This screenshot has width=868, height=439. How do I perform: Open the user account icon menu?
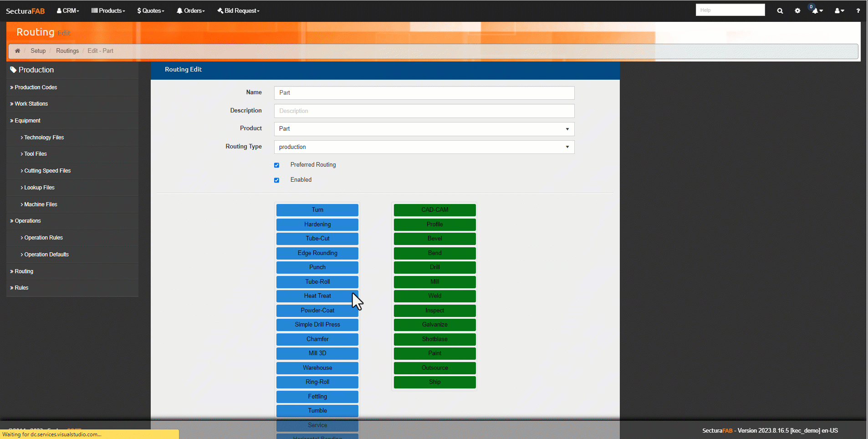[x=839, y=11]
